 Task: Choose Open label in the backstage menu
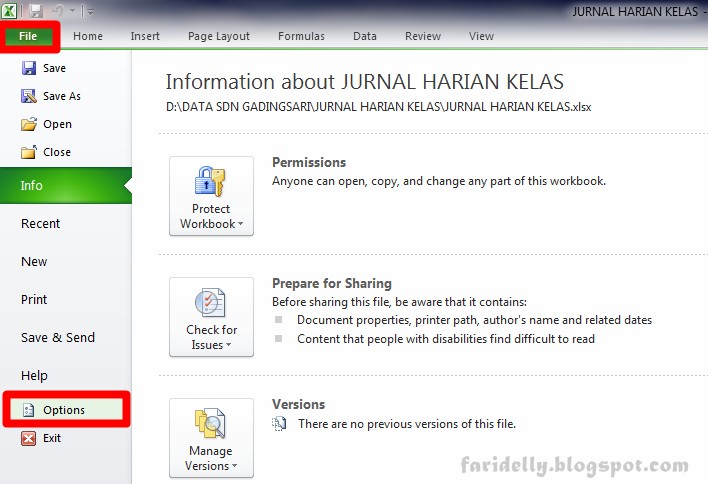(x=57, y=124)
